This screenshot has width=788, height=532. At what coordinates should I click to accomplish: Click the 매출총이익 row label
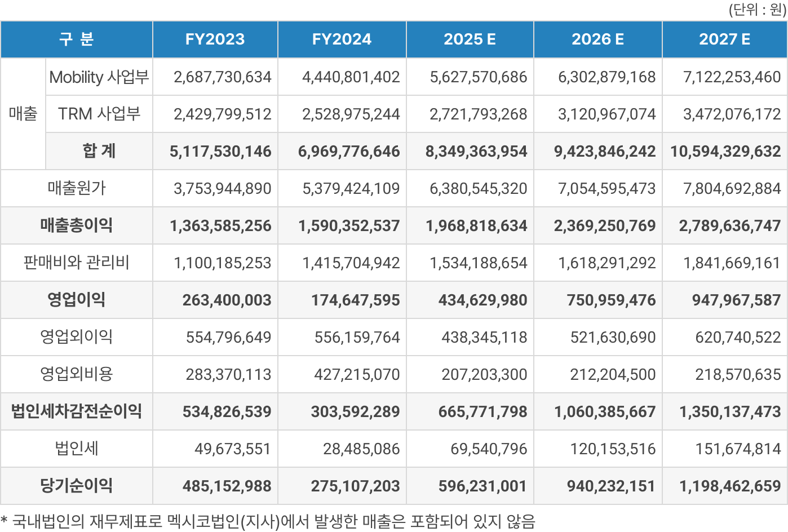(x=77, y=225)
